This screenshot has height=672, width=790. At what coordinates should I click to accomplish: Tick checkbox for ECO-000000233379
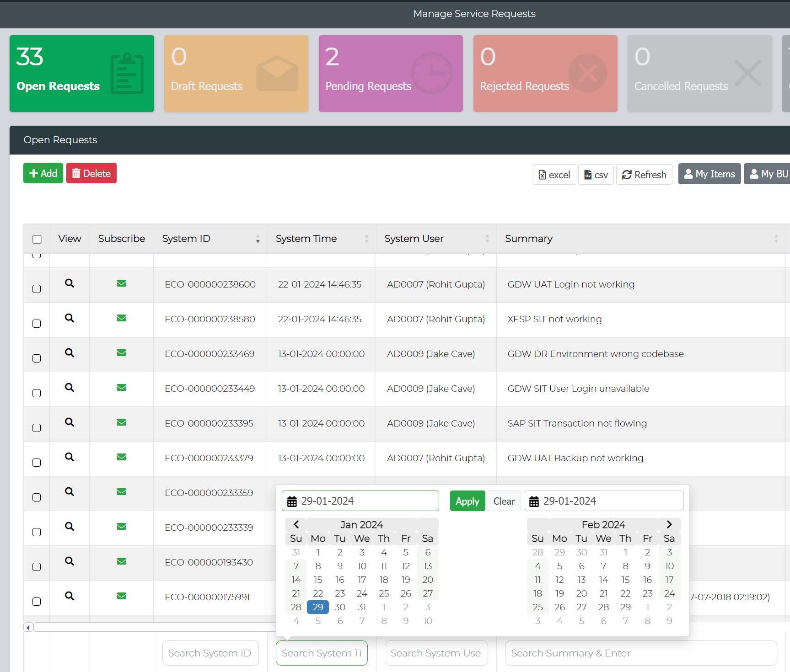click(37, 463)
